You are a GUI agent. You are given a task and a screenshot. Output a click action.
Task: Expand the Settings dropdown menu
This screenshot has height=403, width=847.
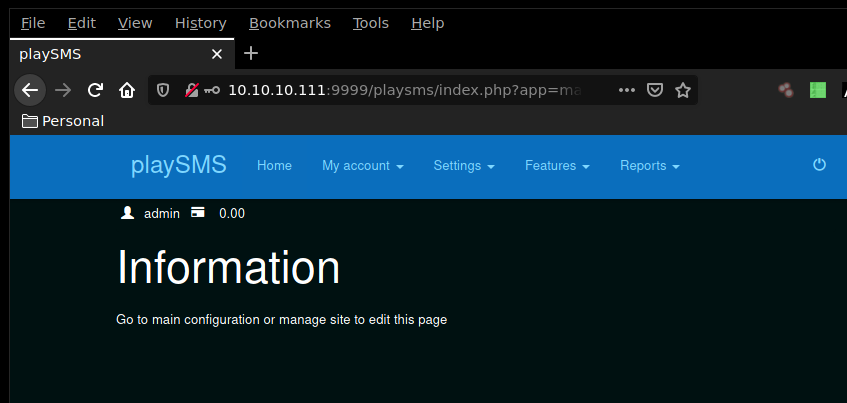[463, 166]
